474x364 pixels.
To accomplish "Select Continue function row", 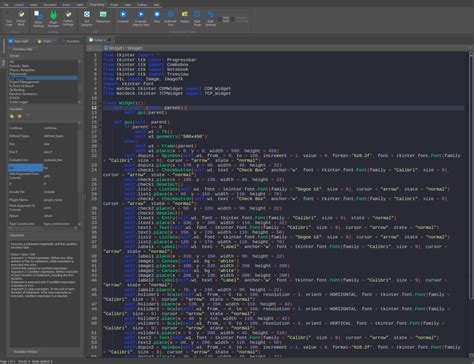I will (x=43, y=128).
